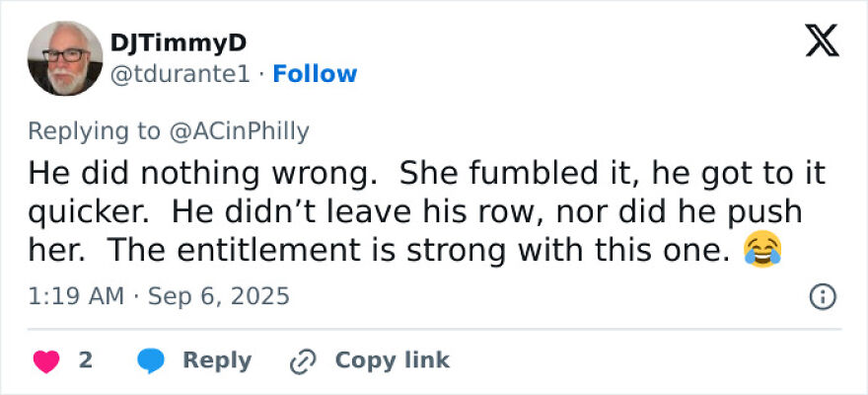Open the info circle icon
This screenshot has height=395, width=868.
point(823,296)
